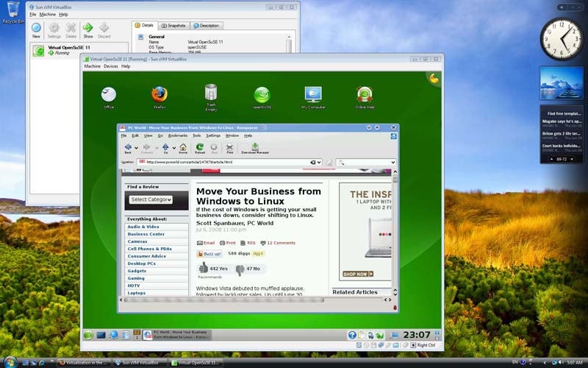Open the Windows Recycle Bin icon
588x368 pixels.
coord(12,9)
